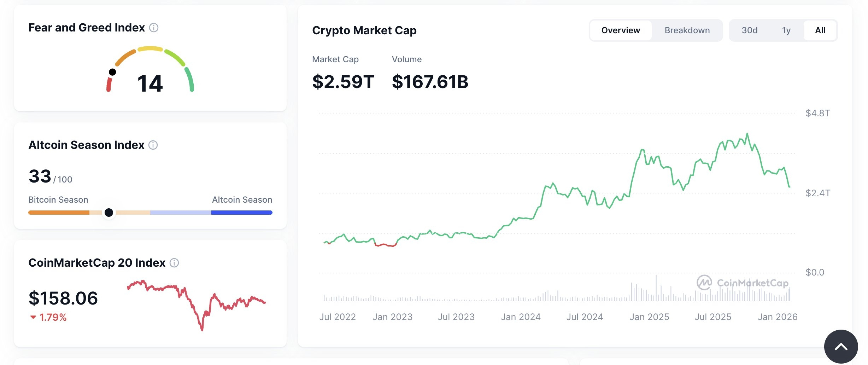Select the 30d time range
Image resolution: width=868 pixels, height=365 pixels.
click(x=750, y=30)
